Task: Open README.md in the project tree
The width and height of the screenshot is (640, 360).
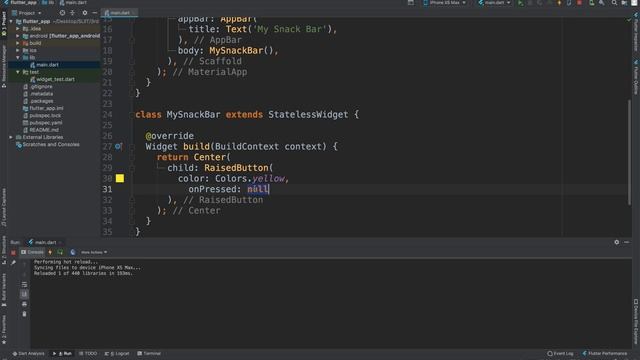Action: coord(44,130)
